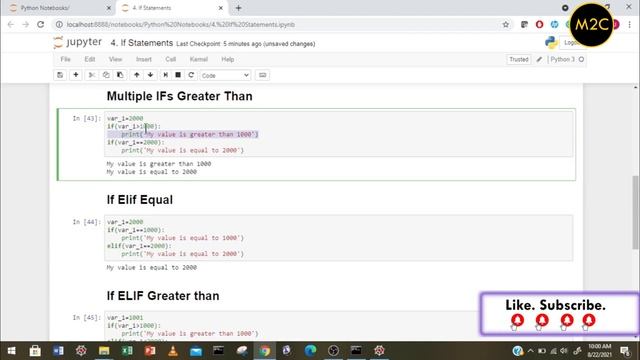Go forward in browser history
The width and height of the screenshot is (640, 360).
coord(25,24)
